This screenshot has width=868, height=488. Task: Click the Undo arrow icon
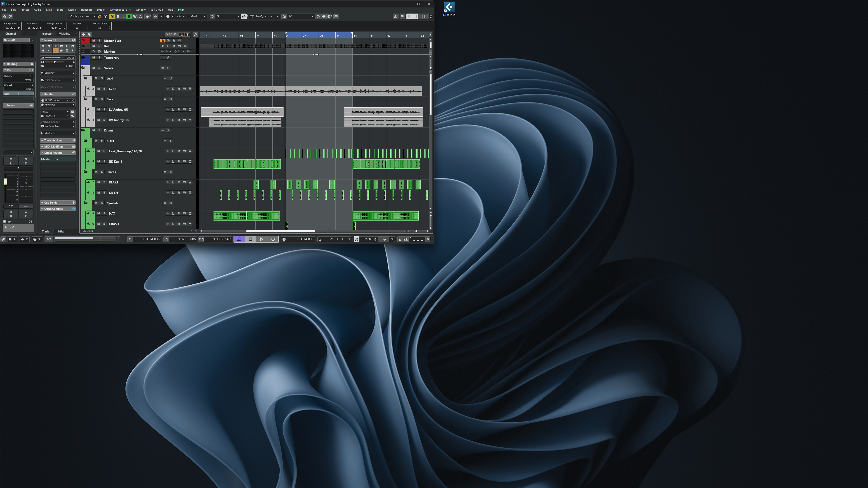pyautogui.click(x=4, y=16)
